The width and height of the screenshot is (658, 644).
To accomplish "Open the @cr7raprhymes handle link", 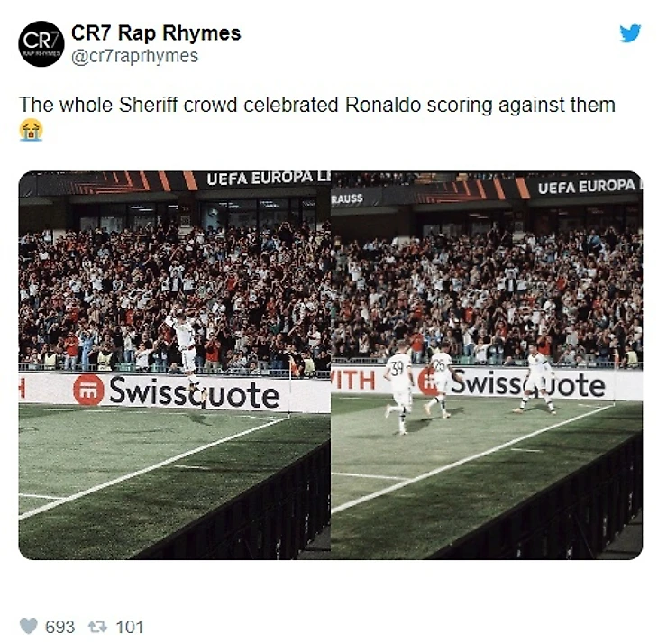I will pos(134,56).
